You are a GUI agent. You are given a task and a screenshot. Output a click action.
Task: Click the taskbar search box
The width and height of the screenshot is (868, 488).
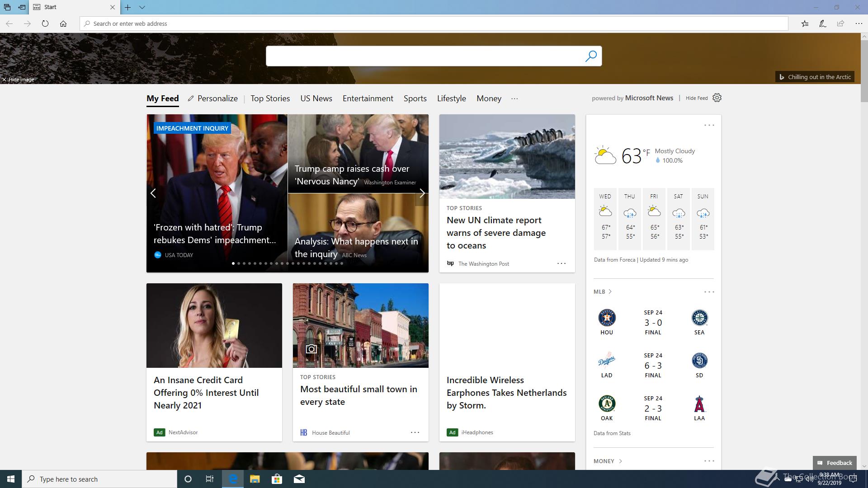pyautogui.click(x=99, y=479)
